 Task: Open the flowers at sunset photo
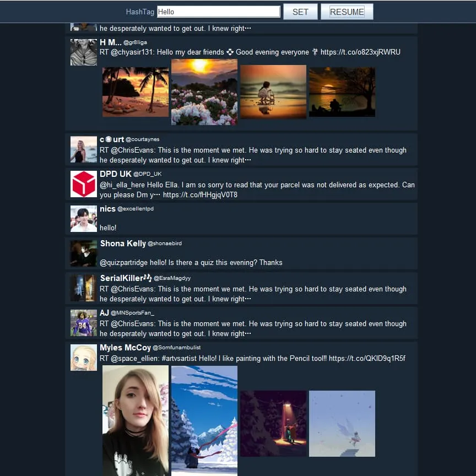pos(204,92)
